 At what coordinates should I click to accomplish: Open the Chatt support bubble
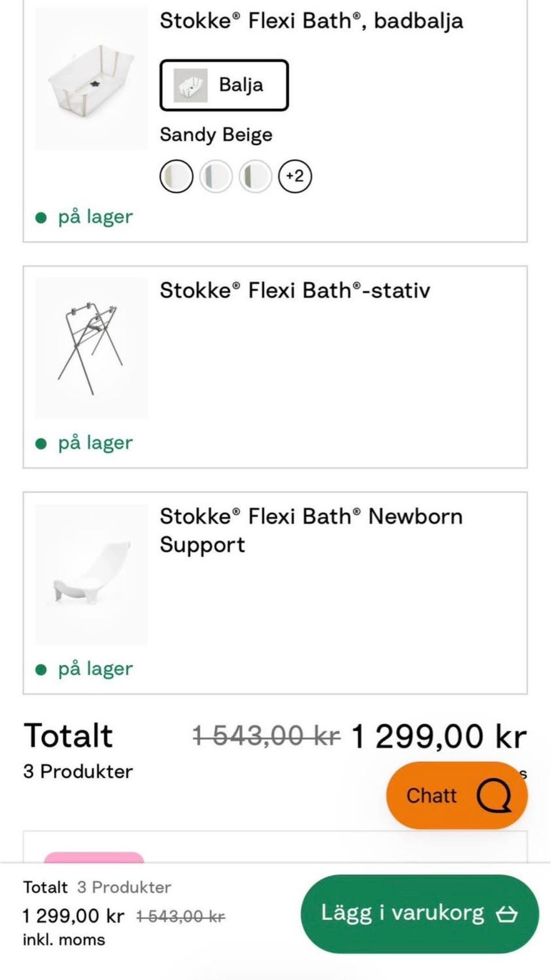(456, 795)
